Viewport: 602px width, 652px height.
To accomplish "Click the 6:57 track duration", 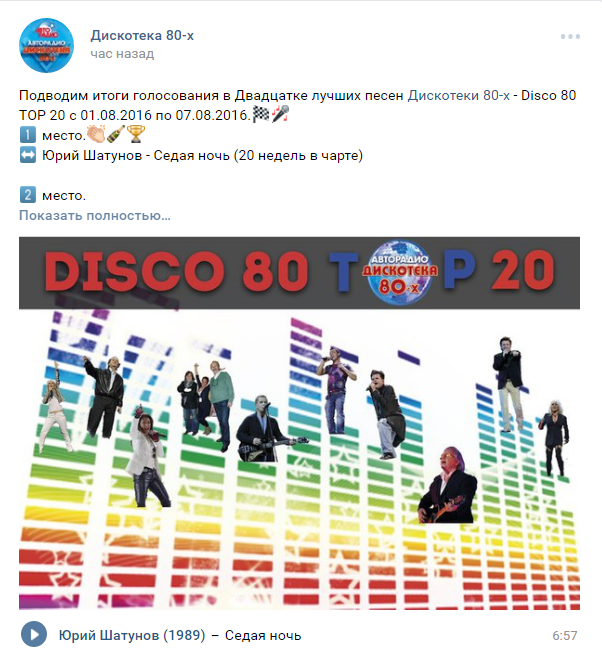I will point(565,636).
